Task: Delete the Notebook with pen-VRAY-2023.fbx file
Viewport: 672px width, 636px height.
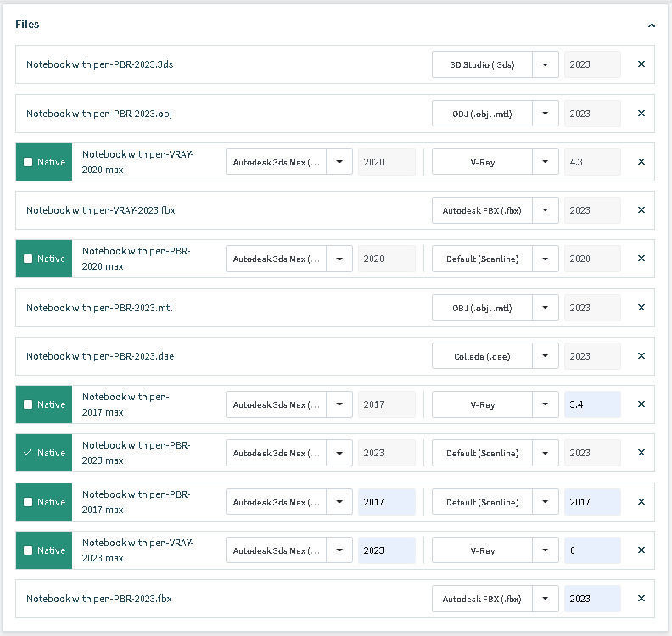Action: [x=641, y=210]
